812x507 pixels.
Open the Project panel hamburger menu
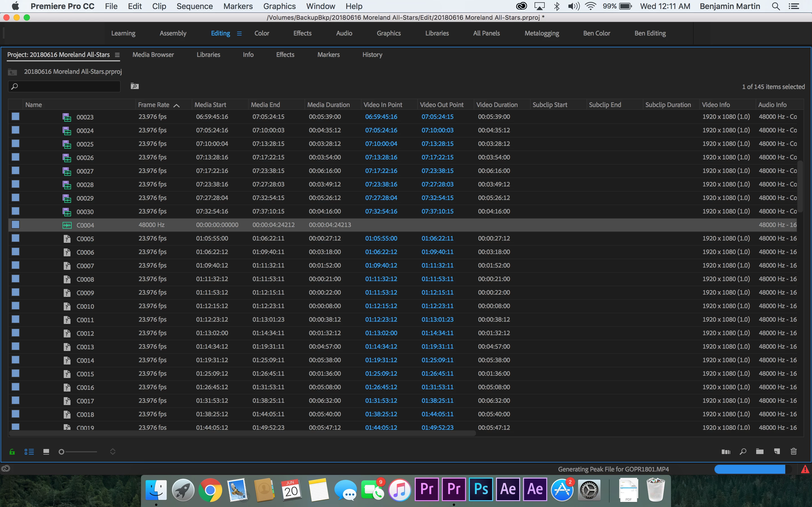coord(117,55)
